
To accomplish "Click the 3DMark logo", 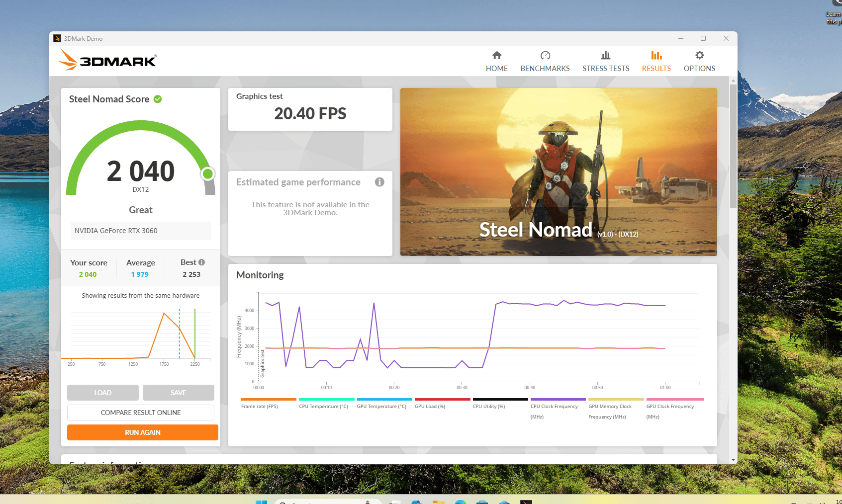I will click(107, 60).
